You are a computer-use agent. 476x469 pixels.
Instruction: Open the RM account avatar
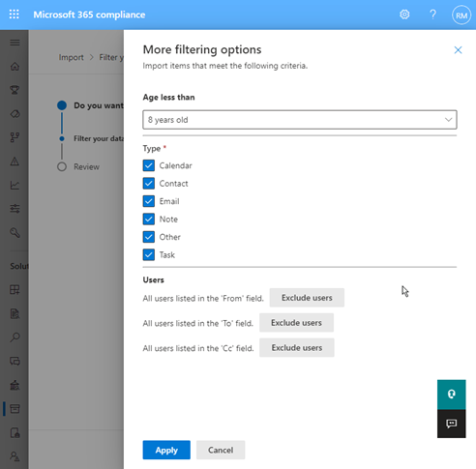coord(461,15)
